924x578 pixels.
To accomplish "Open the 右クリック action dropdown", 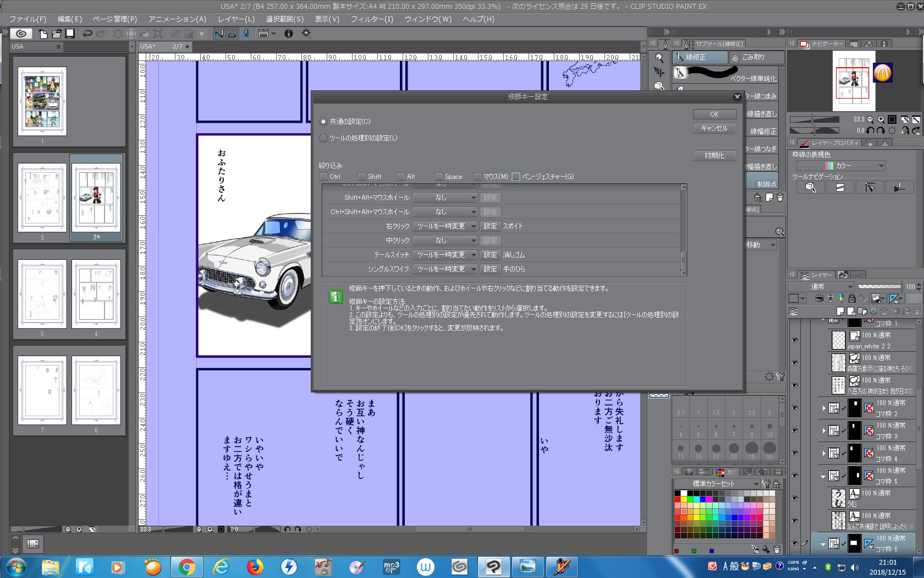I will (444, 226).
